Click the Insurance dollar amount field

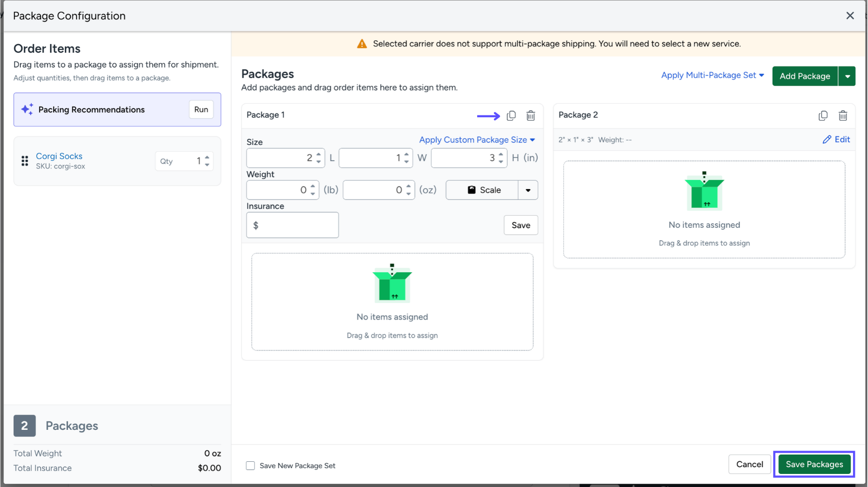point(293,225)
